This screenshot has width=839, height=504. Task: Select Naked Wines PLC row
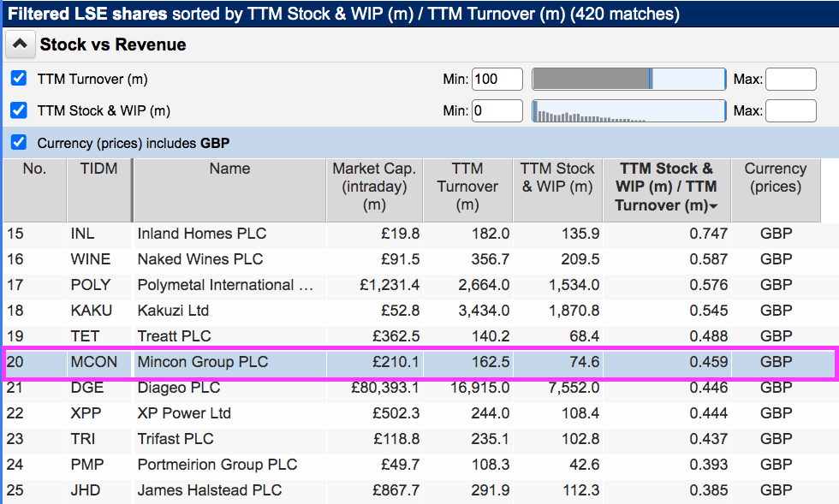[x=419, y=259]
